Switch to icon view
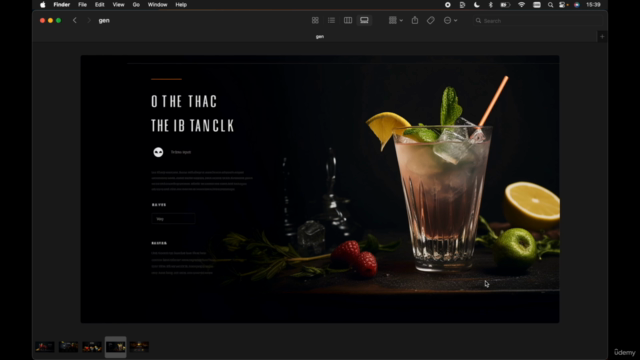The image size is (640, 360). 315,20
